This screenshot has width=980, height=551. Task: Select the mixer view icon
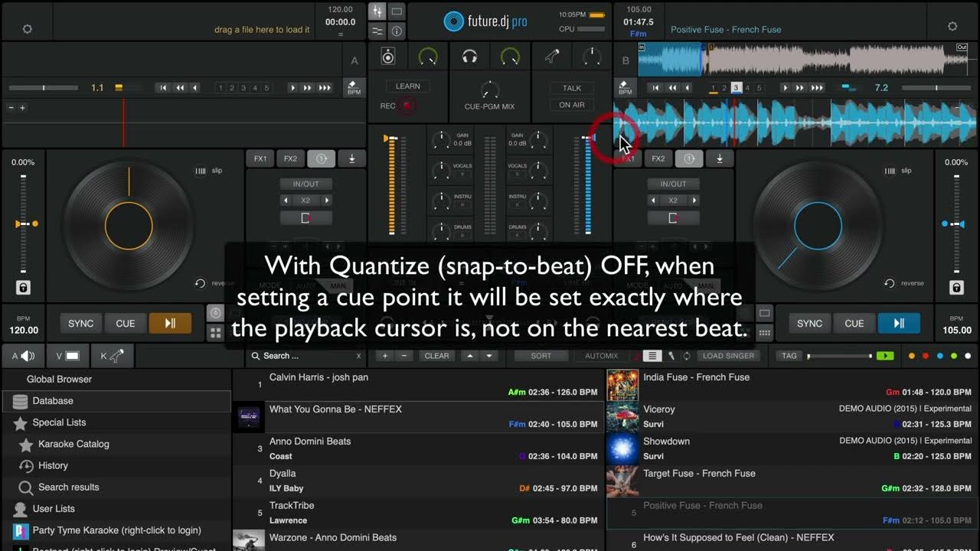click(377, 11)
